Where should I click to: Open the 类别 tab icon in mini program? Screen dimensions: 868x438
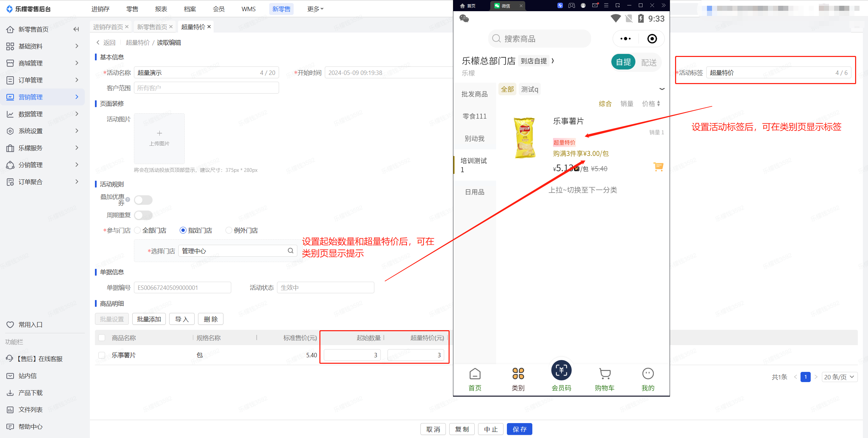pos(518,374)
